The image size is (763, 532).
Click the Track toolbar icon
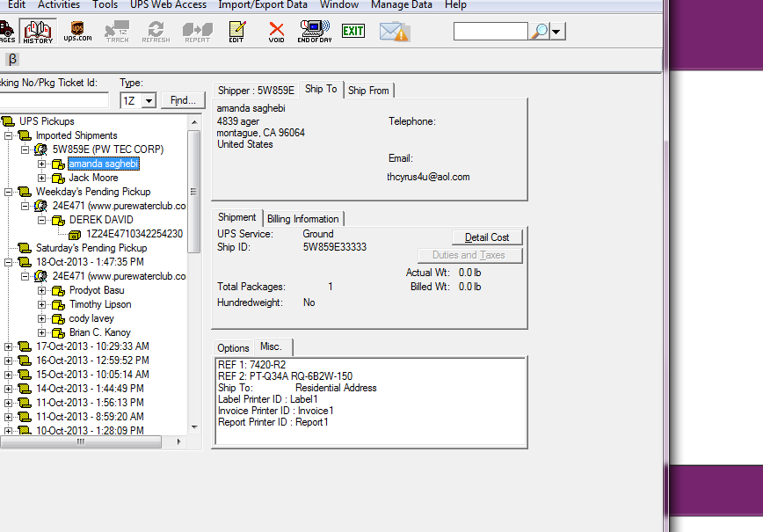click(117, 32)
